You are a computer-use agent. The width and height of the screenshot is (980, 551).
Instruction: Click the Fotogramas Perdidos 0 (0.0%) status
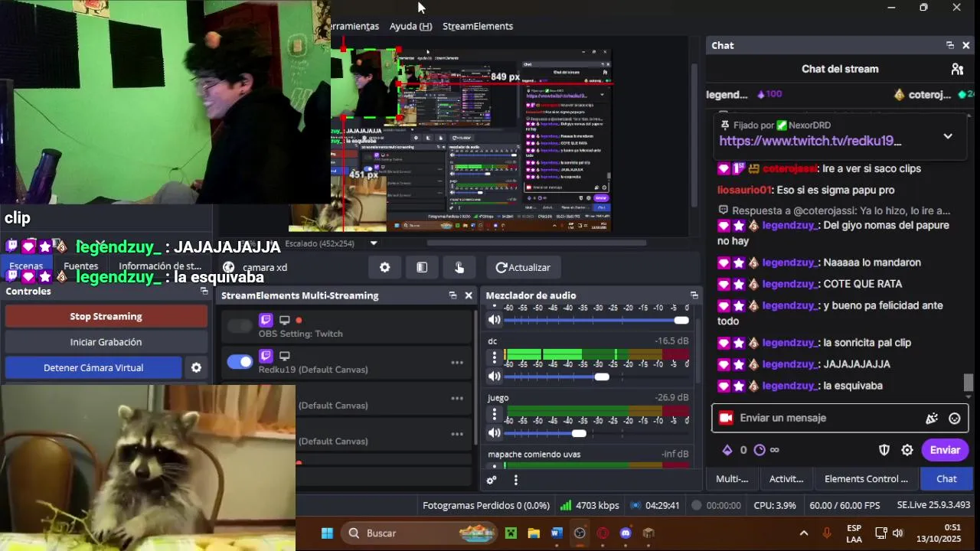[x=486, y=505]
